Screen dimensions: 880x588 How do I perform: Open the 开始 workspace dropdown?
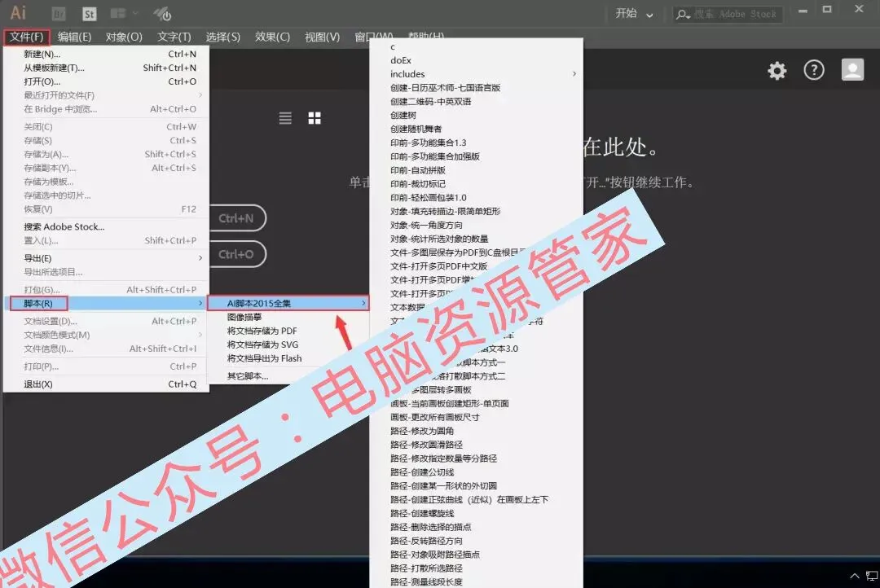(x=634, y=14)
